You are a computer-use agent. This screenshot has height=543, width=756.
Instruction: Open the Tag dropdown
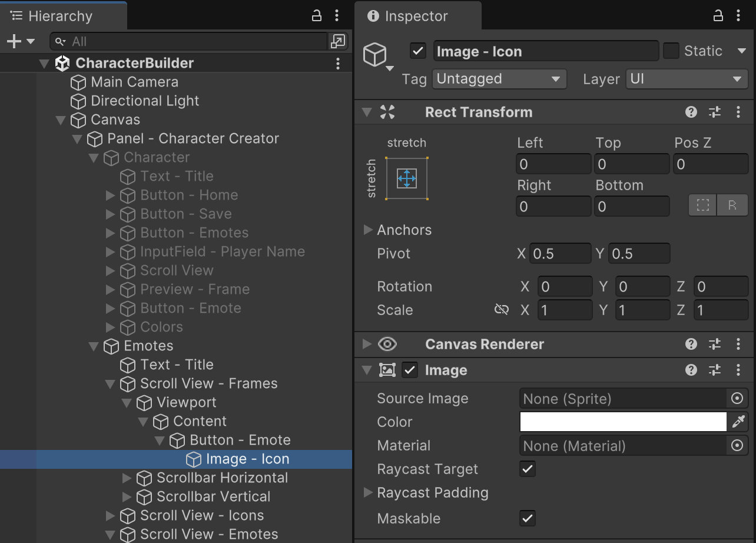[x=499, y=79]
